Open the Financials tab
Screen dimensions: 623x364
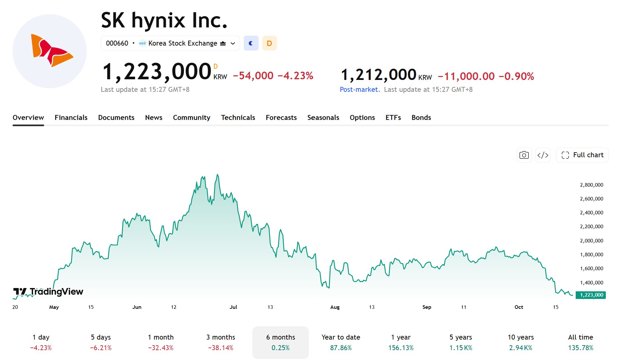point(71,118)
